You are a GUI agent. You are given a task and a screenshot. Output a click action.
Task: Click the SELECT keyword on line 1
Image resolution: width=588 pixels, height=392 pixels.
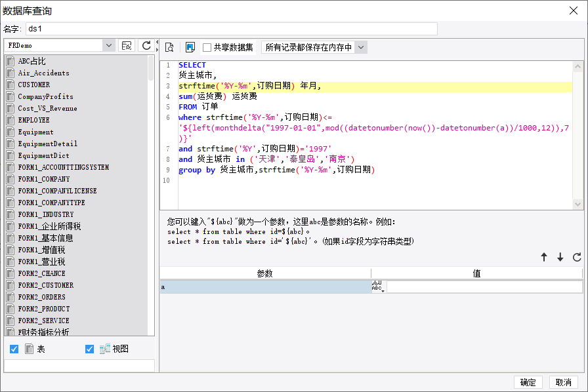192,65
